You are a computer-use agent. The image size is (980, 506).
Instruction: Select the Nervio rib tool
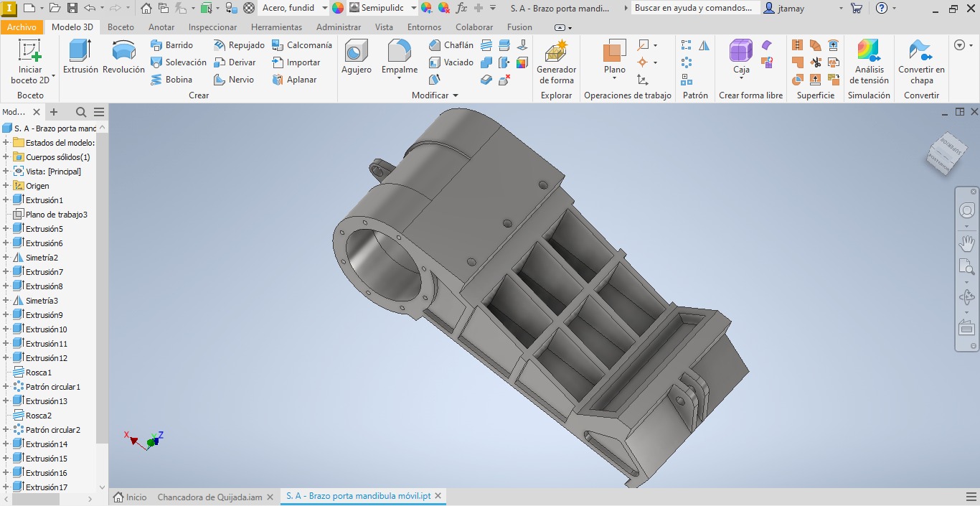(x=234, y=80)
